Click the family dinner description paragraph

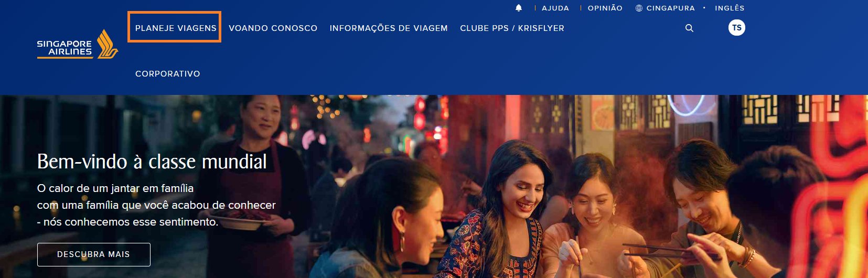[x=156, y=205]
